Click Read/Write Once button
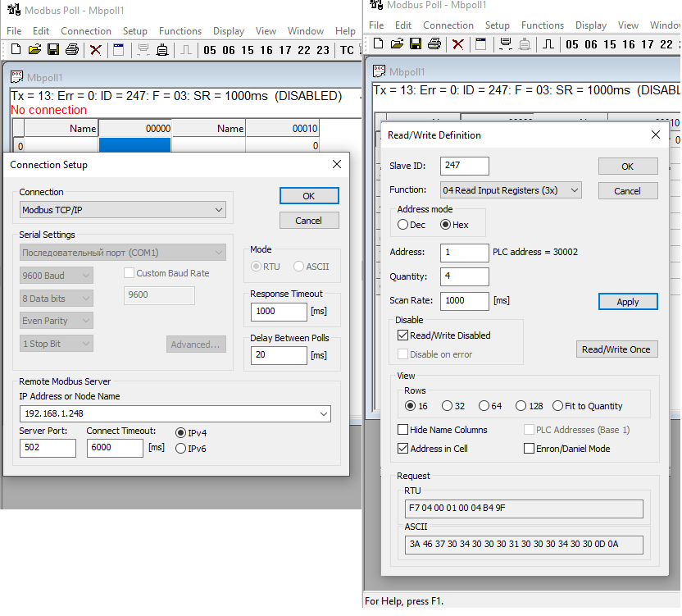682x616 pixels. 616,349
